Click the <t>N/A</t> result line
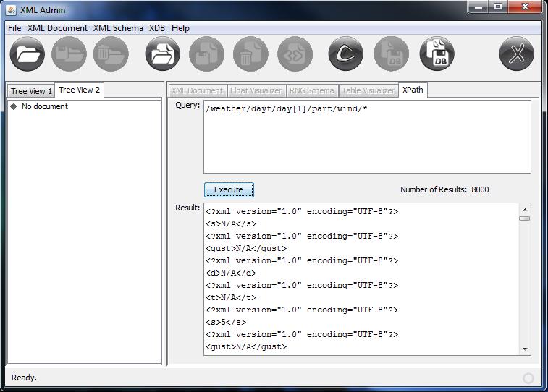The height and width of the screenshot is (392, 548). (231, 297)
